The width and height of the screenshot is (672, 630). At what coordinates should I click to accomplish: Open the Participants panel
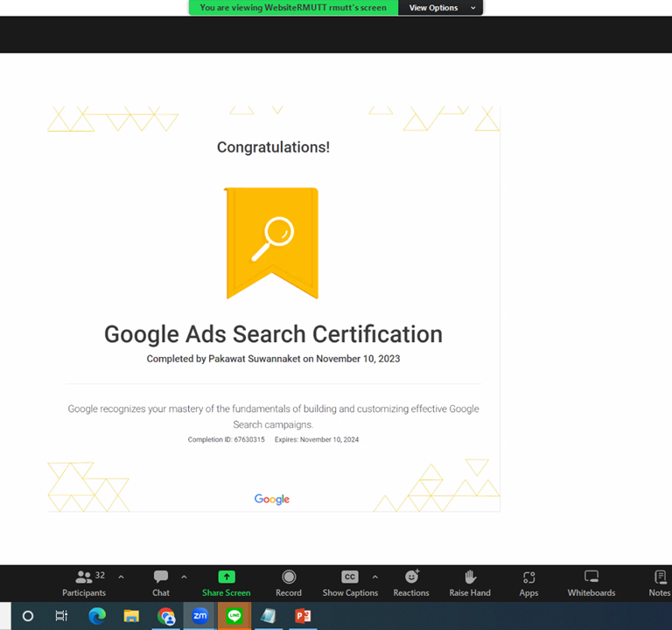84,584
